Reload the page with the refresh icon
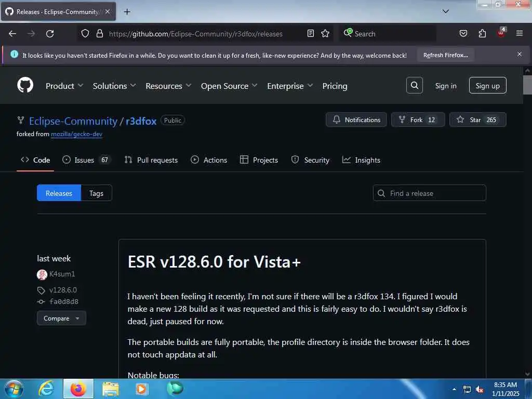532x399 pixels. tap(50, 34)
